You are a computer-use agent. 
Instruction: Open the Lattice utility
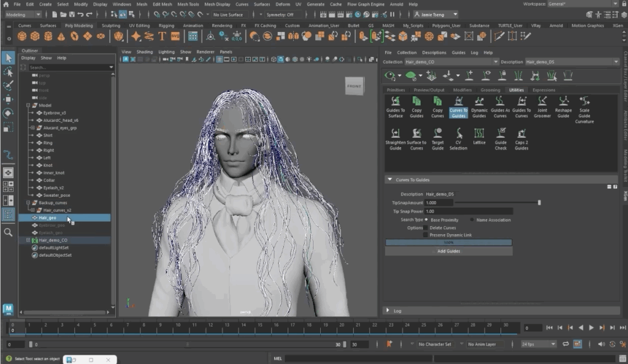point(479,136)
